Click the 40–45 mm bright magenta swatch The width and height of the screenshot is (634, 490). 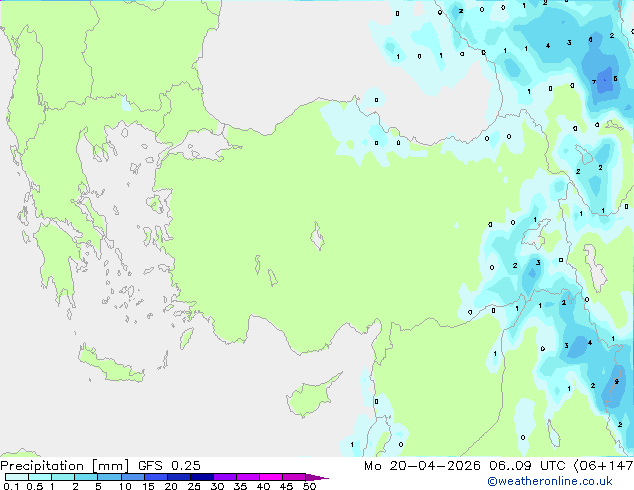coord(271,477)
